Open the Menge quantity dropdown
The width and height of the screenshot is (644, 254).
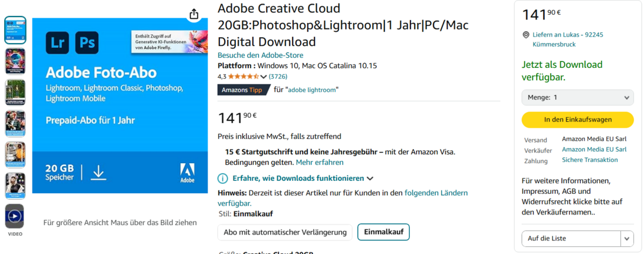tap(577, 97)
